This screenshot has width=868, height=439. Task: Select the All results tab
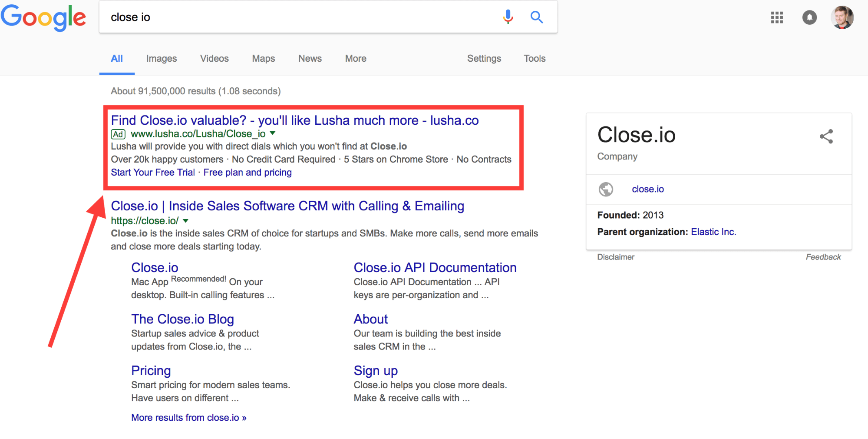pos(117,58)
